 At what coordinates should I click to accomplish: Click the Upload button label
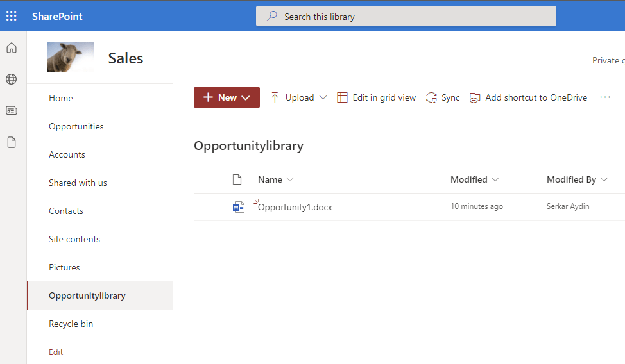(x=300, y=97)
